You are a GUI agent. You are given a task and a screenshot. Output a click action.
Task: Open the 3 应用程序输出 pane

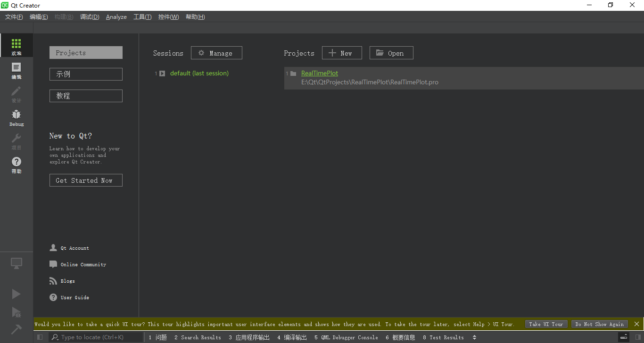point(249,337)
